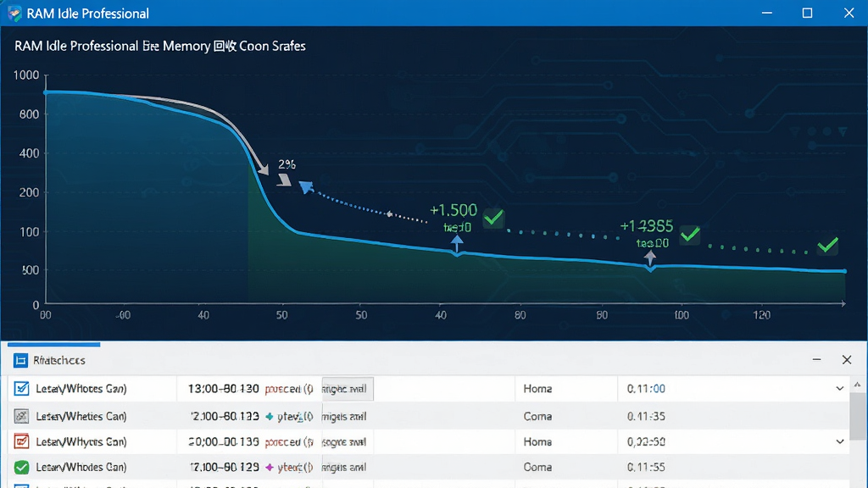Click the last green checkmark at chart's end
868x488 pixels.
click(x=827, y=245)
